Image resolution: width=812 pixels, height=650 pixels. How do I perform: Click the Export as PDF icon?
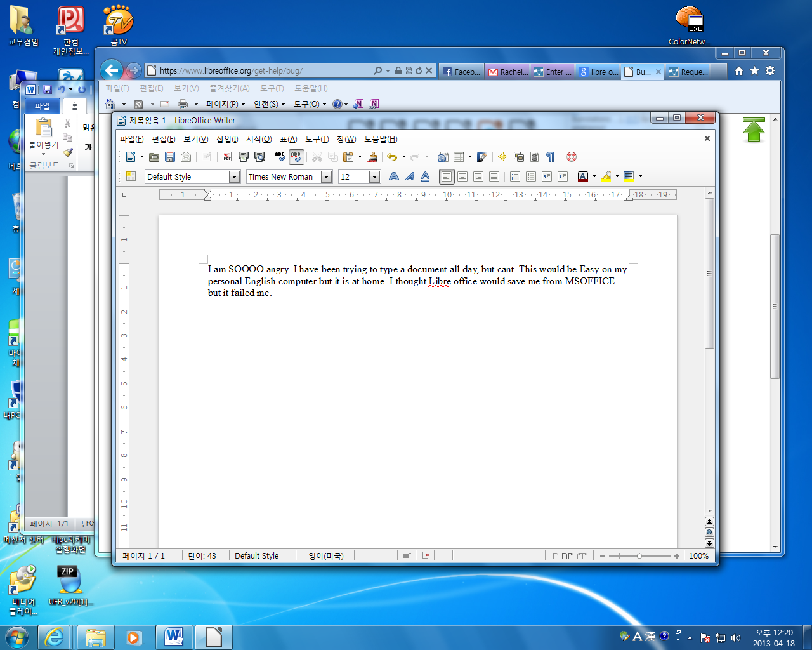tap(226, 157)
